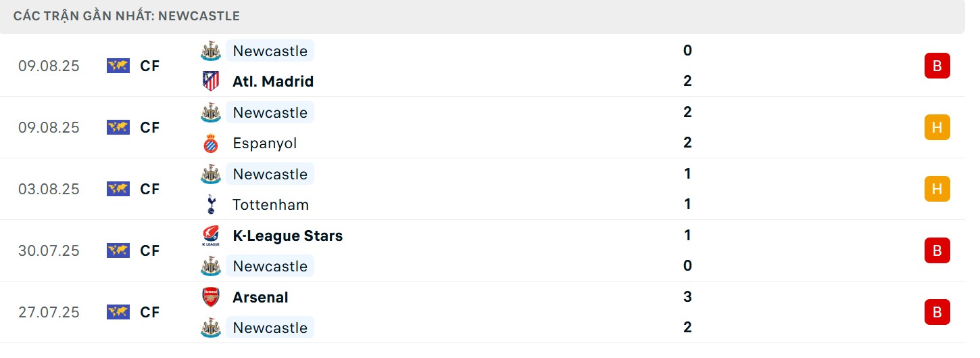
Task: Click red B badge for Atl. Madrid match
Action: (x=937, y=66)
